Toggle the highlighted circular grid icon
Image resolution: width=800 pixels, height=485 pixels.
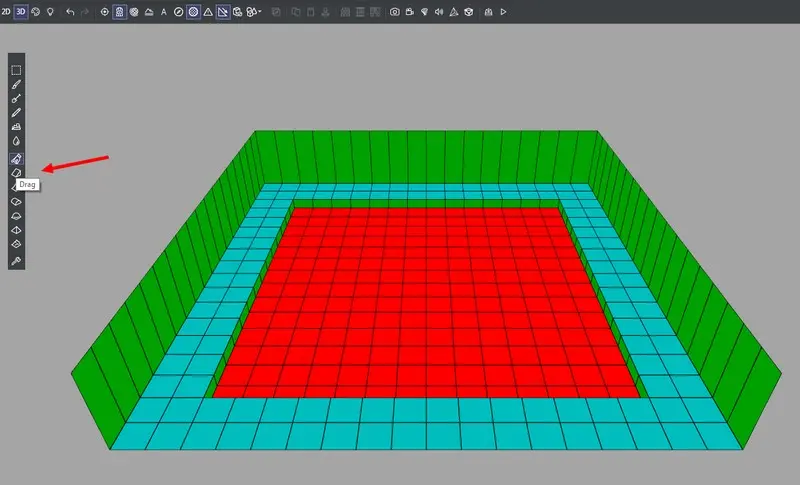coord(193,12)
